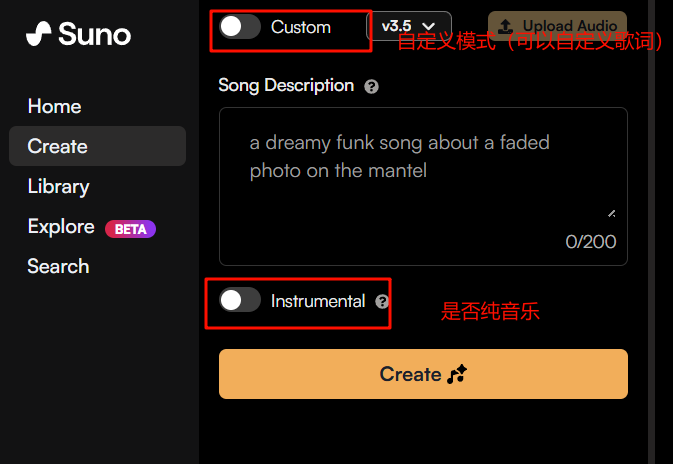Click the textarea resize handle icon
673x464 pixels.
point(612,213)
